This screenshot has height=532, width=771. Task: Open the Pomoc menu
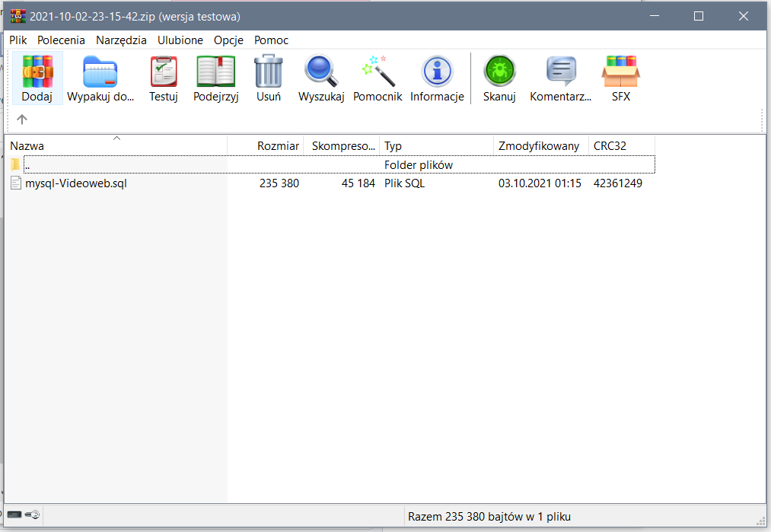click(271, 40)
